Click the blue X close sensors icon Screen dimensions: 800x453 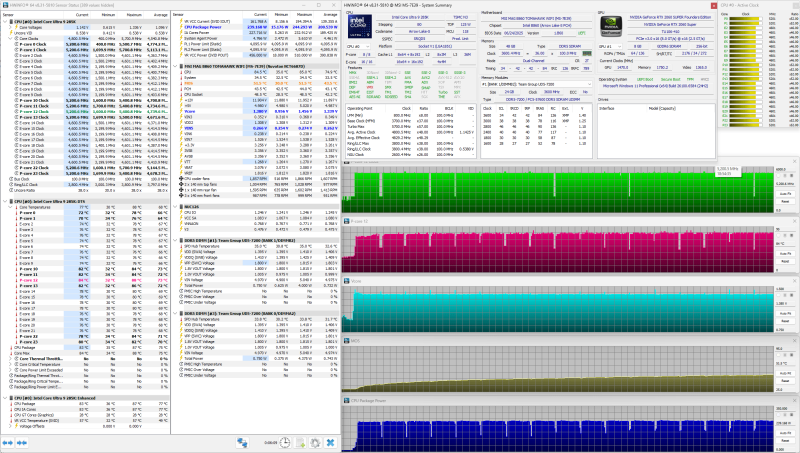331,443
